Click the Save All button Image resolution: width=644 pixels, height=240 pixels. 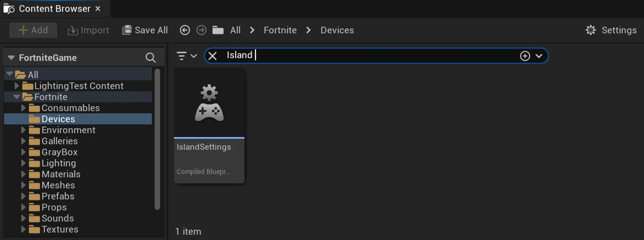click(145, 30)
